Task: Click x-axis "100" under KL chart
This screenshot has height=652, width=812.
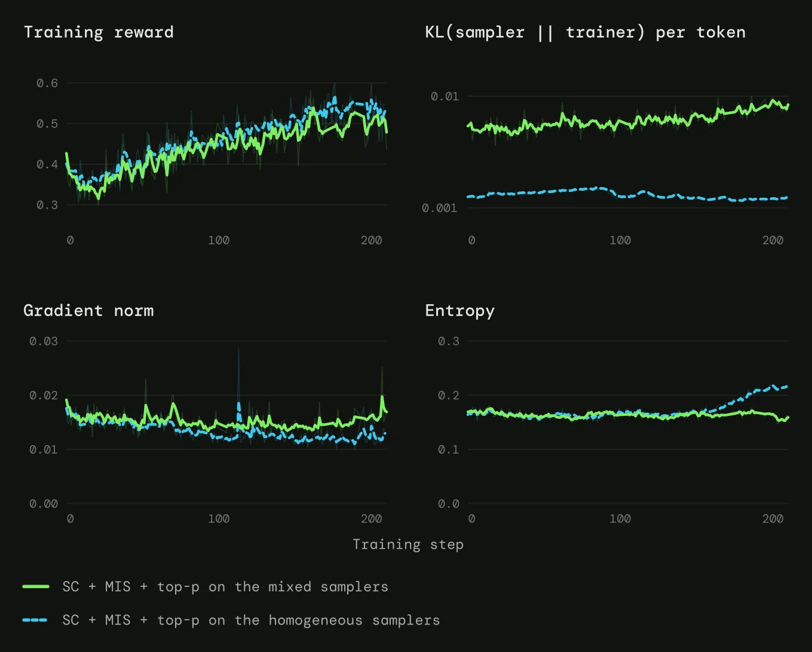Action: pyautogui.click(x=620, y=240)
